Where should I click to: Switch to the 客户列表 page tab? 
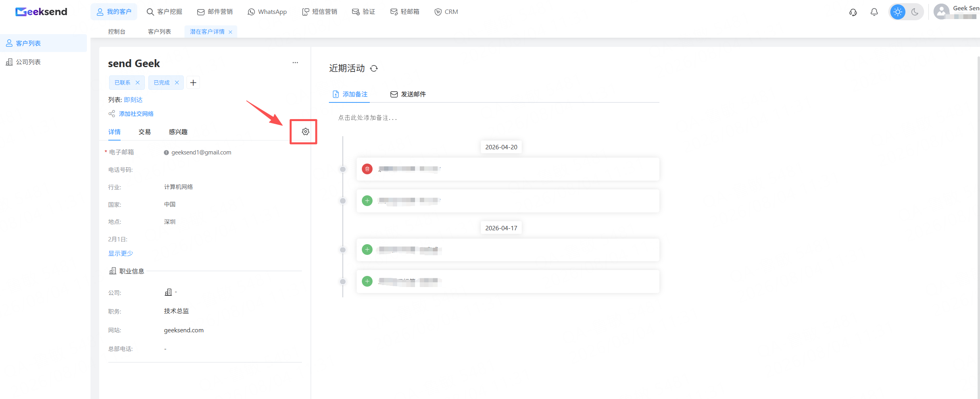[159, 32]
